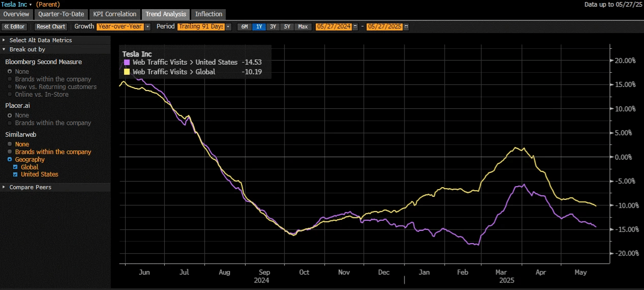
Task: Edit the end date field 05/27/2025
Action: click(385, 26)
